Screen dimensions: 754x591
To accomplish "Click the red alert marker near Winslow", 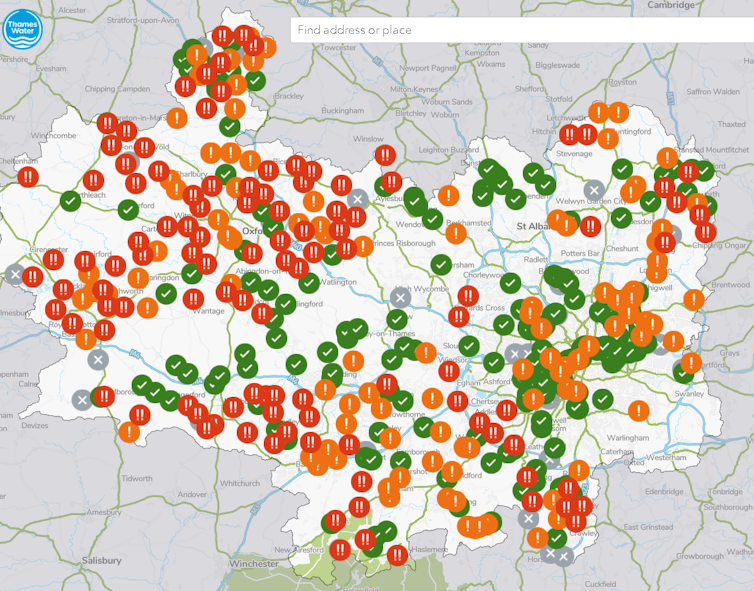I will coord(385,155).
